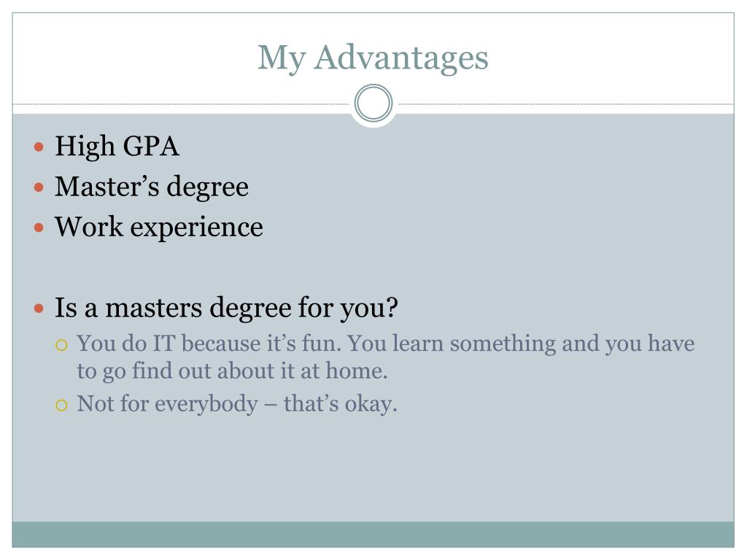Click the "My Advantages" slide title
This screenshot has width=747, height=560.
[x=373, y=58]
